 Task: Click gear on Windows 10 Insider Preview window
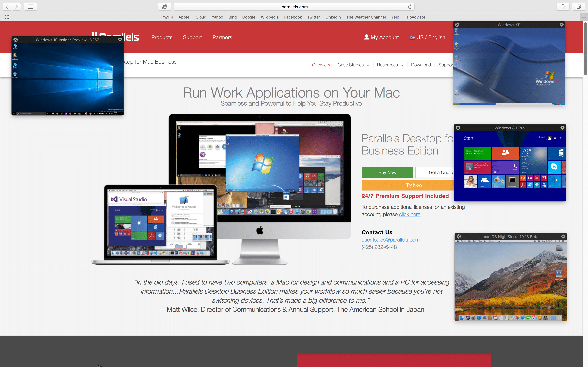[x=120, y=40]
